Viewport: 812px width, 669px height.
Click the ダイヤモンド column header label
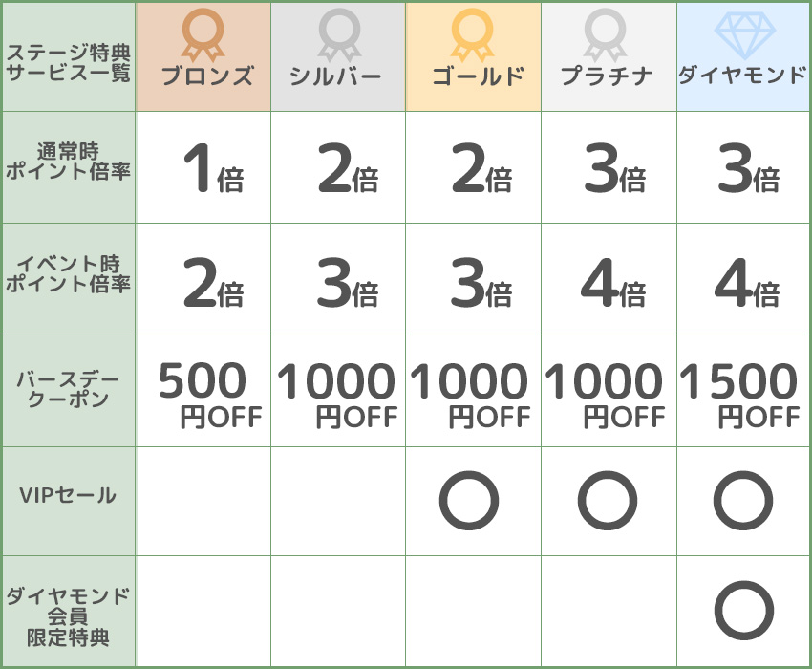[x=742, y=76]
